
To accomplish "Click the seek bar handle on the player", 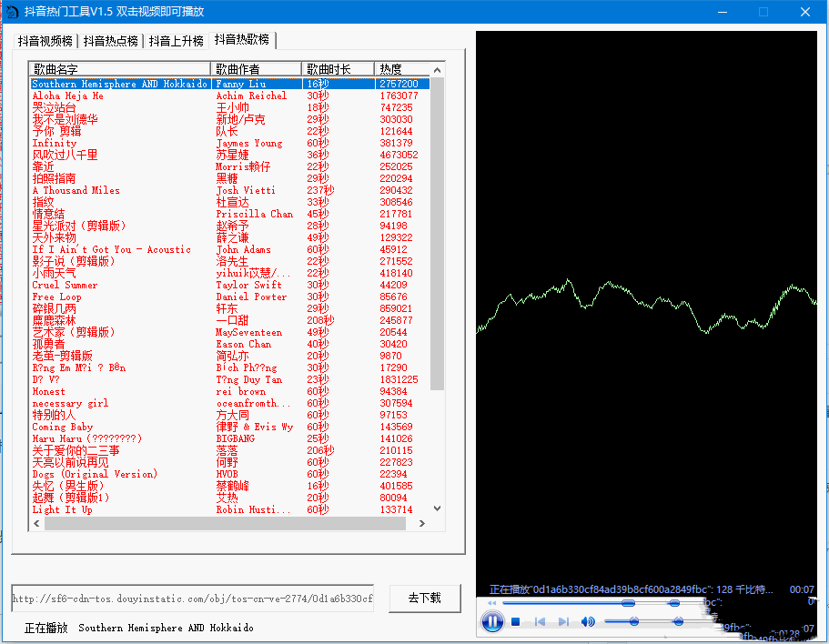I will pos(628,602).
